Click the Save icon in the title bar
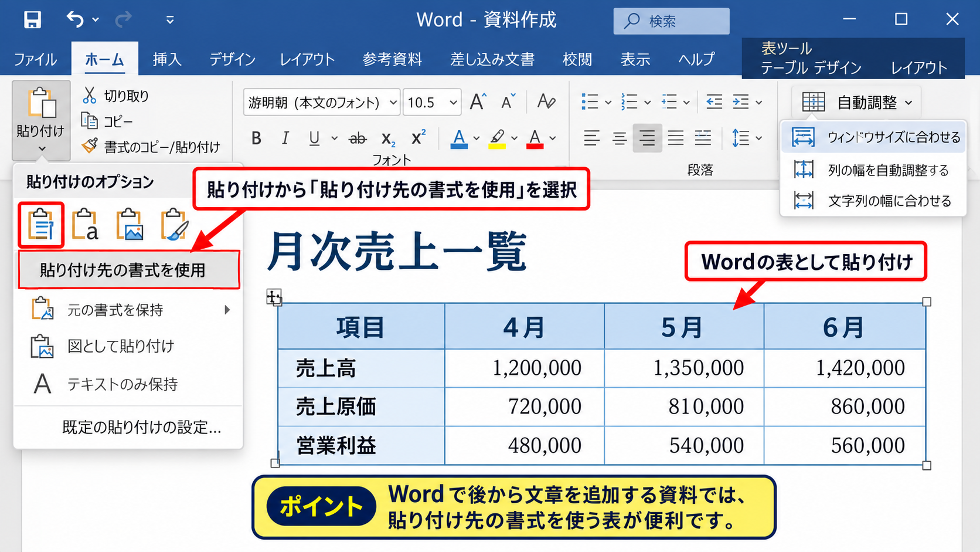 (x=33, y=20)
